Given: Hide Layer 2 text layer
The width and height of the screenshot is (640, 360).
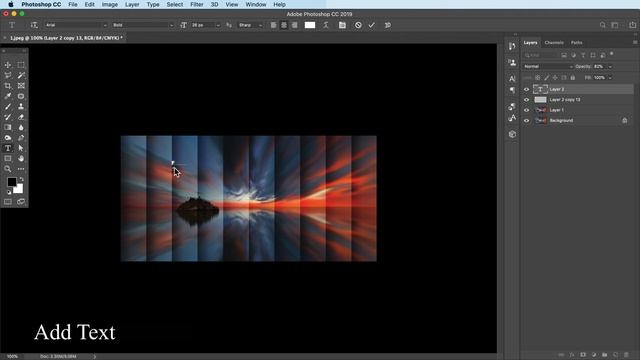Looking at the screenshot, I should 527,89.
